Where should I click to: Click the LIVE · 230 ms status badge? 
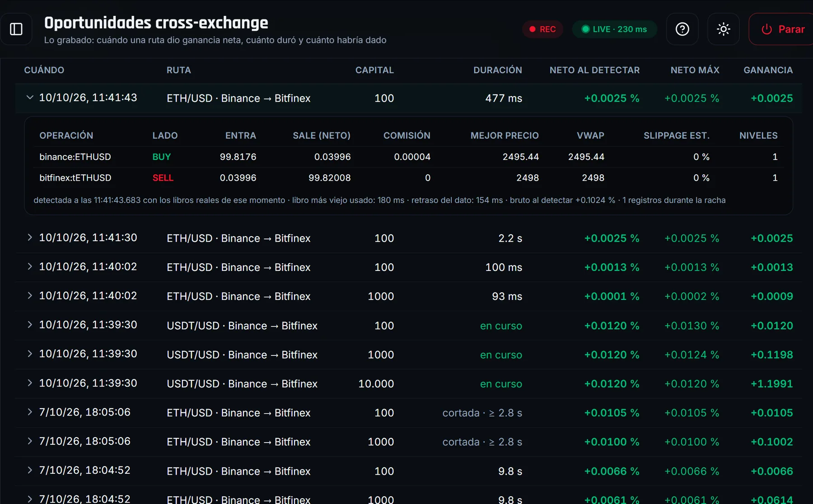(x=614, y=29)
